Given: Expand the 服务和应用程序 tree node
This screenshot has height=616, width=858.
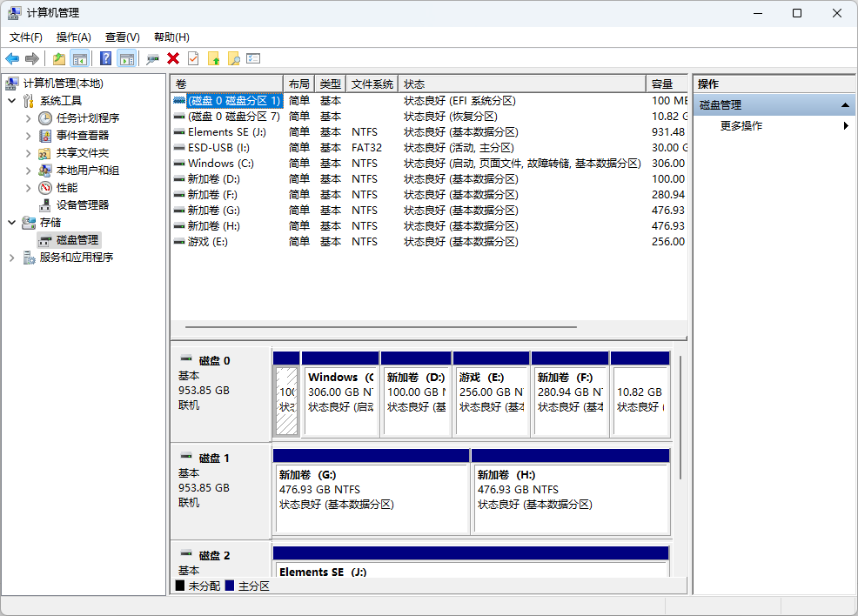Looking at the screenshot, I should pos(11,258).
